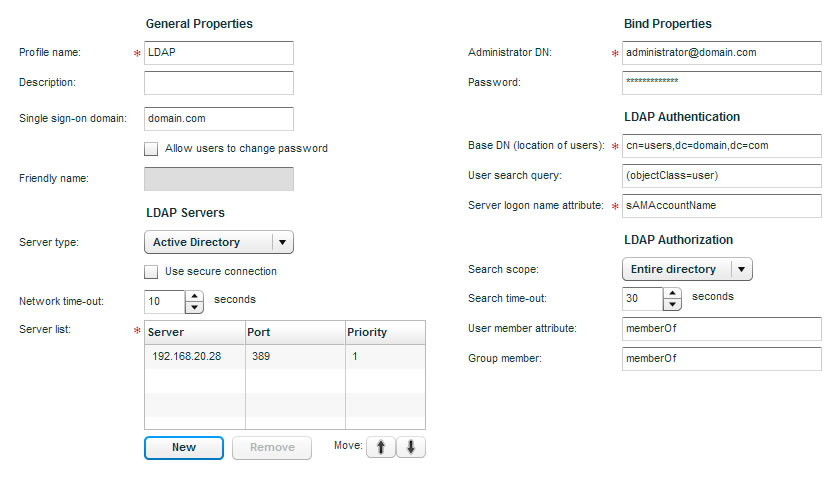The height and width of the screenshot is (478, 838).
Task: Increase Search time-out with up spinner
Action: pos(672,293)
